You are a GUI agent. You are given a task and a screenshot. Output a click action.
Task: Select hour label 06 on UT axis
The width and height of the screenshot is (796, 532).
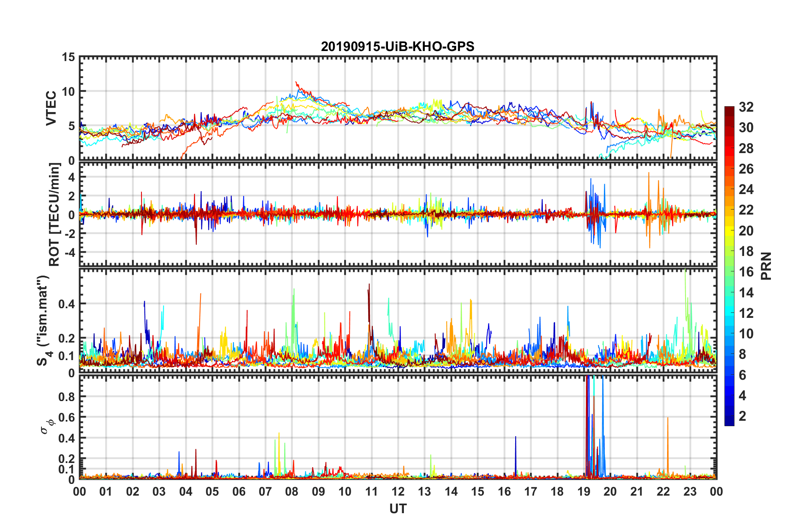(239, 492)
